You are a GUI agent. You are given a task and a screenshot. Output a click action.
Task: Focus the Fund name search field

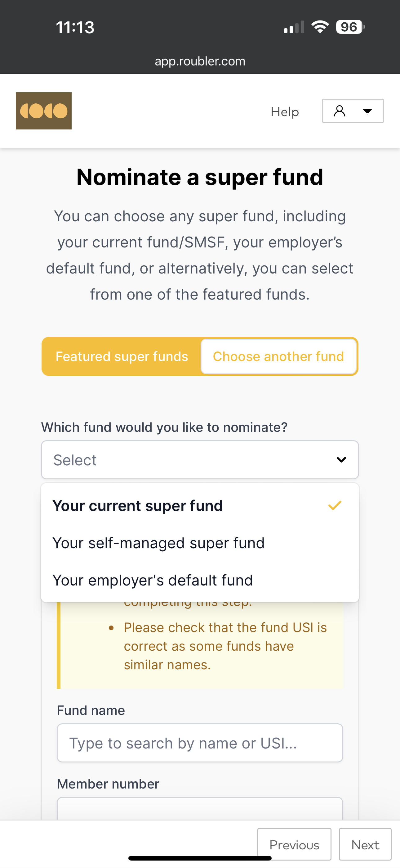[x=200, y=743]
